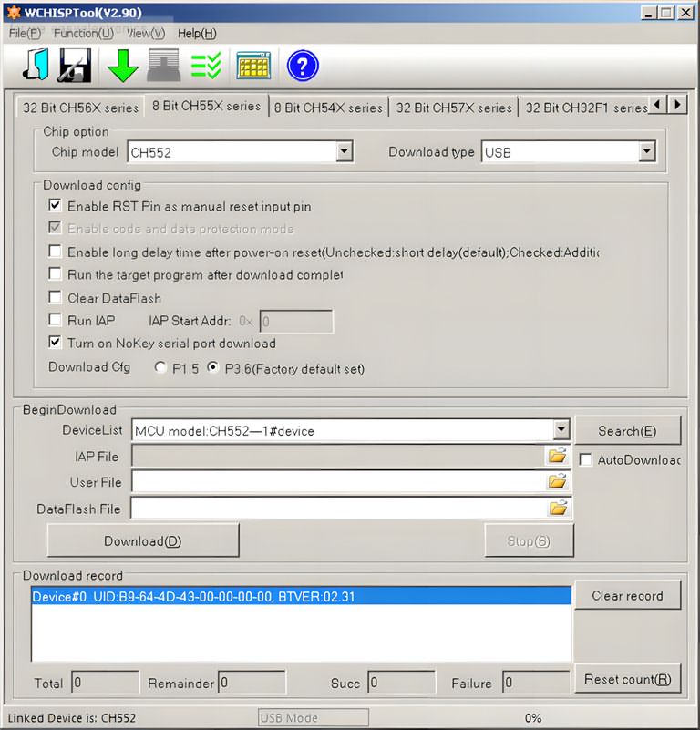Open the Download type USB dropdown
700x730 pixels.
point(647,151)
